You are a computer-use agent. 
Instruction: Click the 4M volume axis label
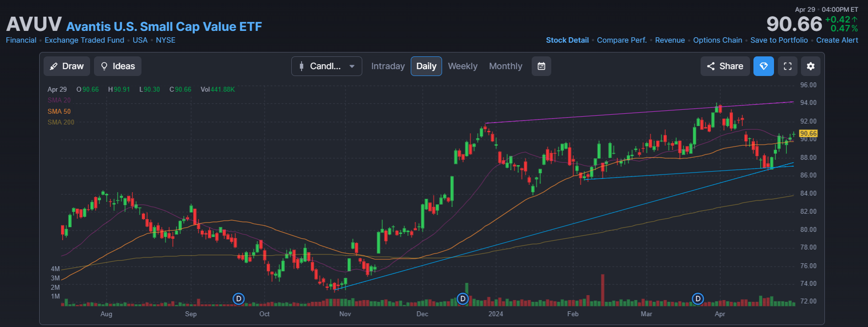pyautogui.click(x=55, y=269)
